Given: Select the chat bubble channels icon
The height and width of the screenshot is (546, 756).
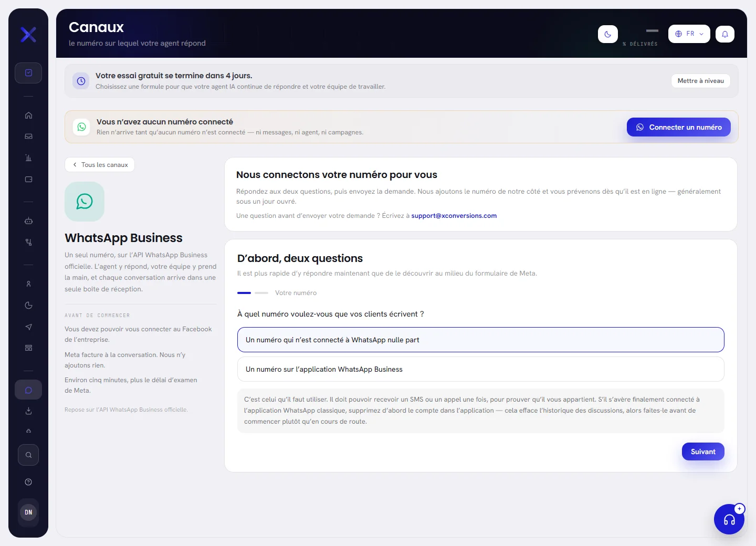Looking at the screenshot, I should (x=28, y=390).
